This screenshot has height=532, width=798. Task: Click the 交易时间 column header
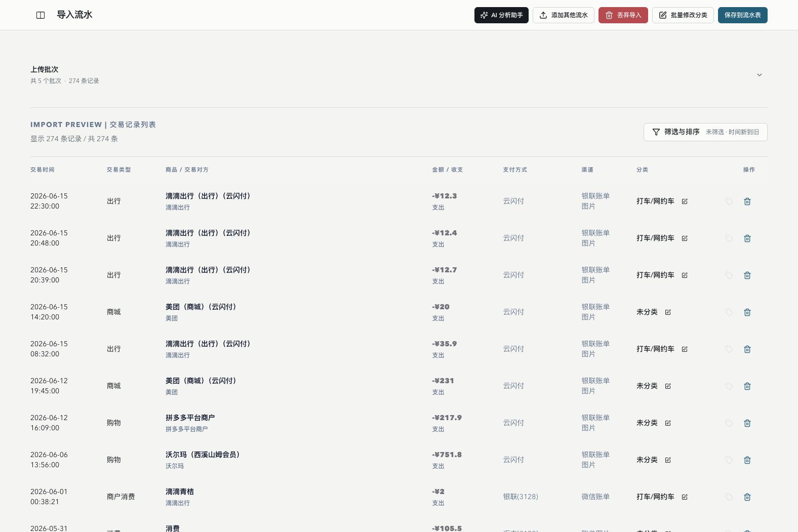pyautogui.click(x=42, y=170)
